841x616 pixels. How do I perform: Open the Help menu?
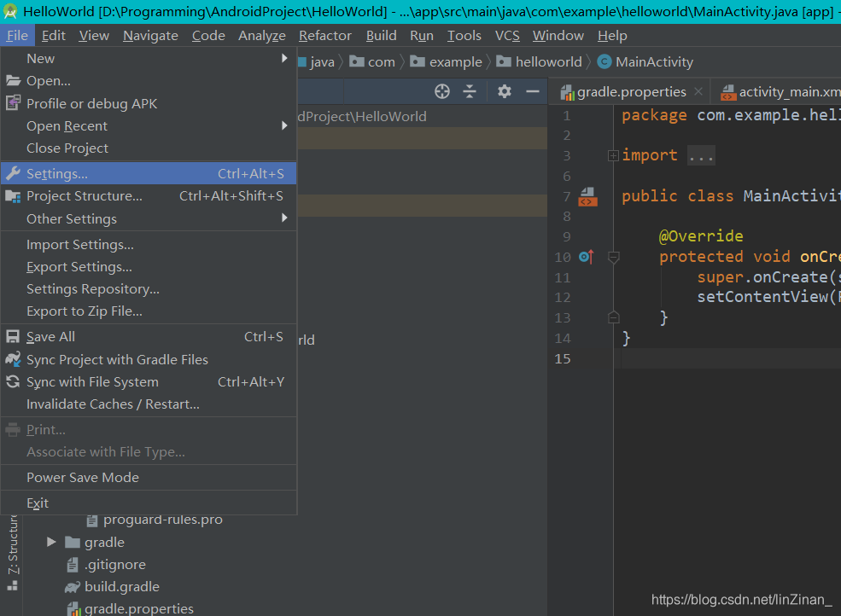point(612,35)
